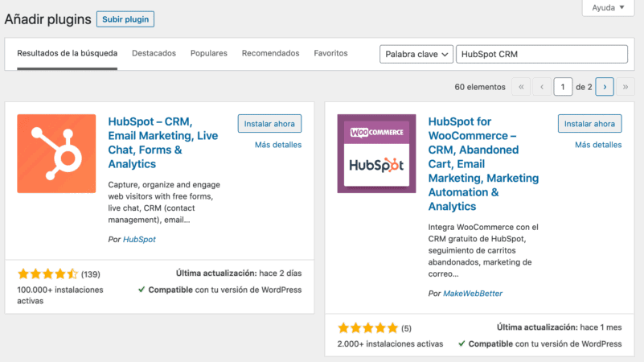The image size is (644, 362).
Task: Open HubSpot – CRM, Email Marketing title link
Action: (163, 142)
